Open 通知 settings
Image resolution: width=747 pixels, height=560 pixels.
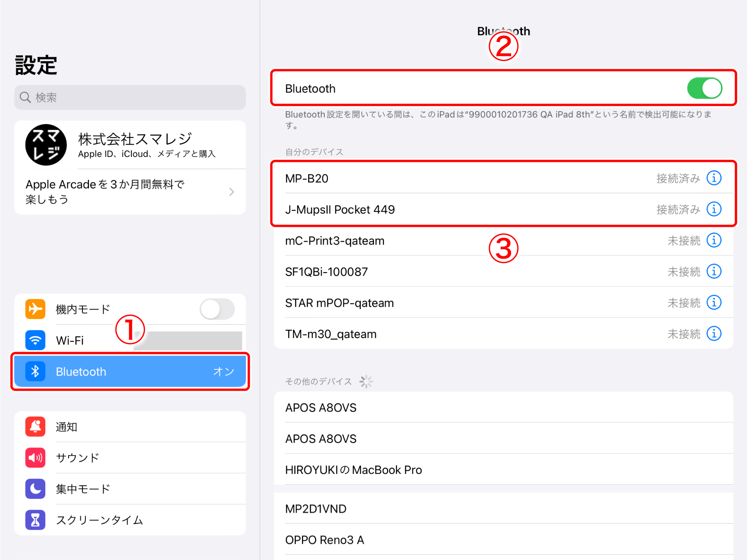point(130,427)
